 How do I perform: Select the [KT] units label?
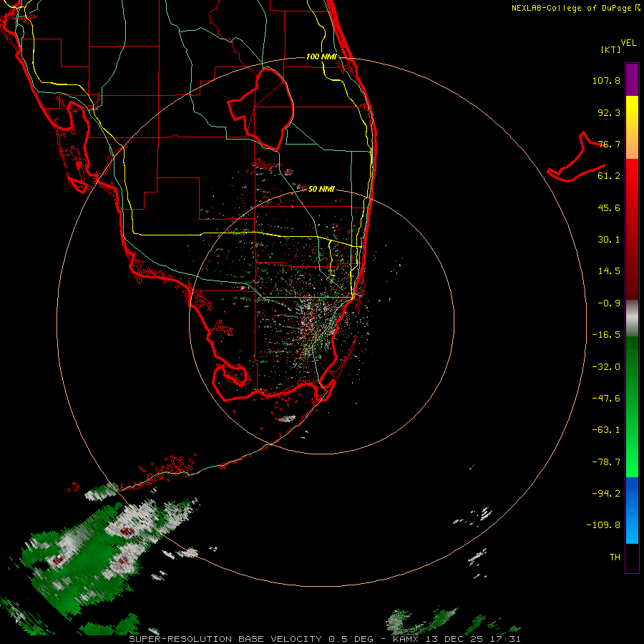[611, 49]
